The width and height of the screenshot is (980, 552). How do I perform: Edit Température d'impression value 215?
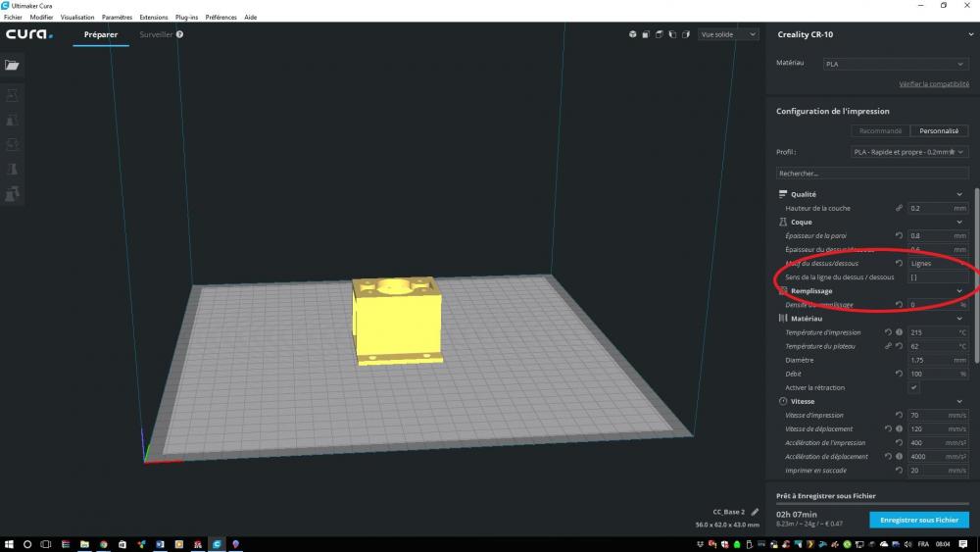(938, 332)
